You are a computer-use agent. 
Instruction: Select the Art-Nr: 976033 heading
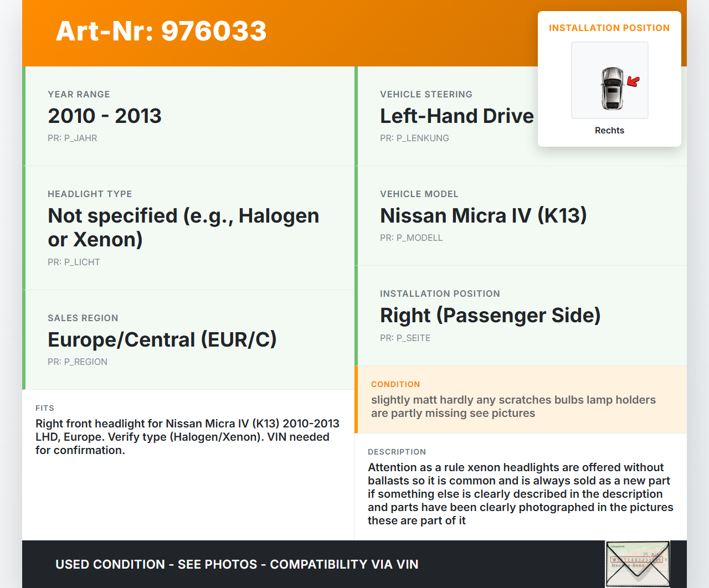[161, 31]
